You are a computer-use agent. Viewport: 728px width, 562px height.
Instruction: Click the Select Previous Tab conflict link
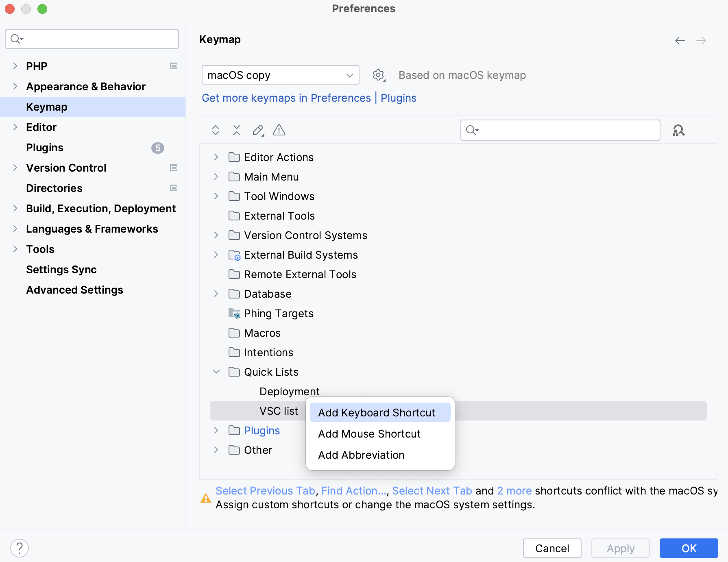(265, 490)
